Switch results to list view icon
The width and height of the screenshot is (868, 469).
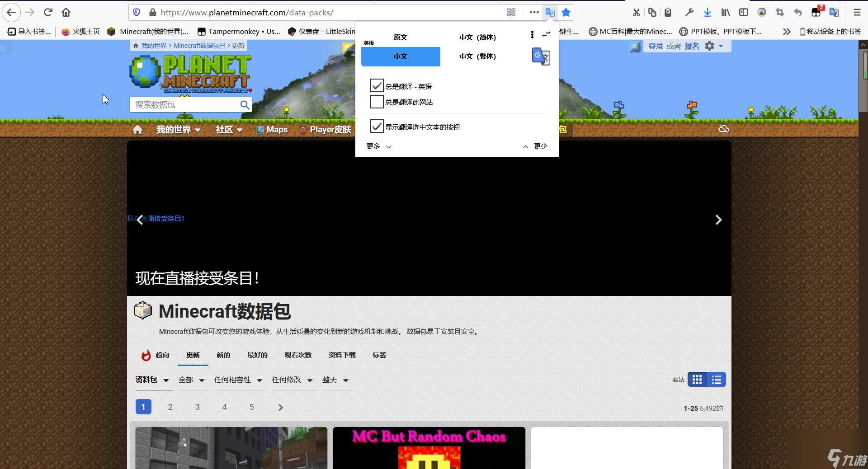click(x=716, y=380)
